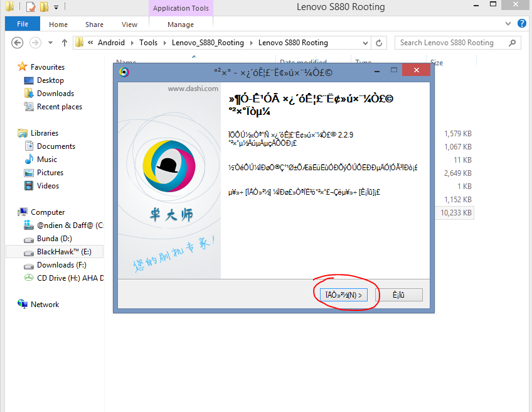Open the Downloads (F:) drive
This screenshot has width=532, height=412.
point(61,265)
